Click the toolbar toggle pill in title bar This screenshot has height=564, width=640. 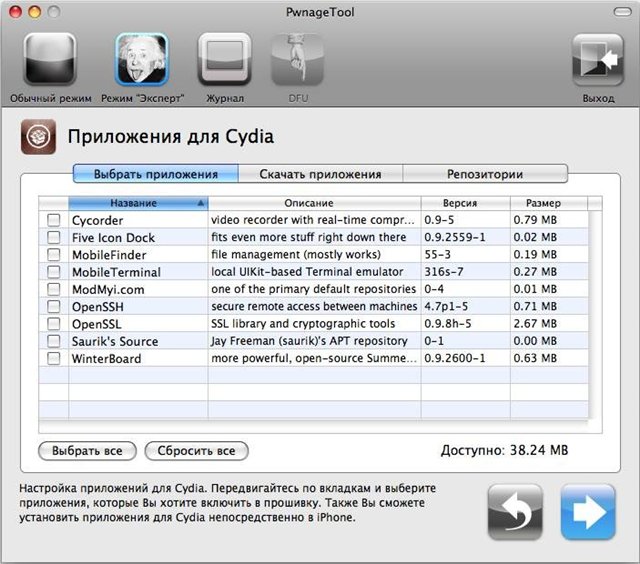[x=622, y=12]
